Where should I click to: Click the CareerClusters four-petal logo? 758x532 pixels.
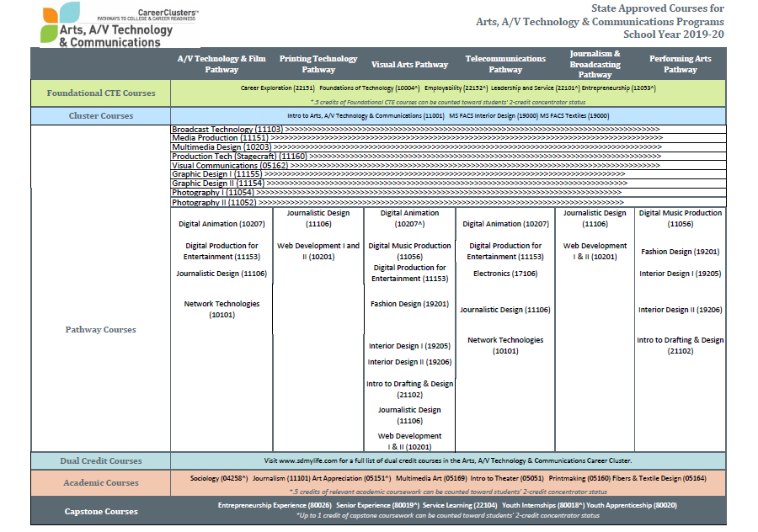pyautogui.click(x=59, y=23)
